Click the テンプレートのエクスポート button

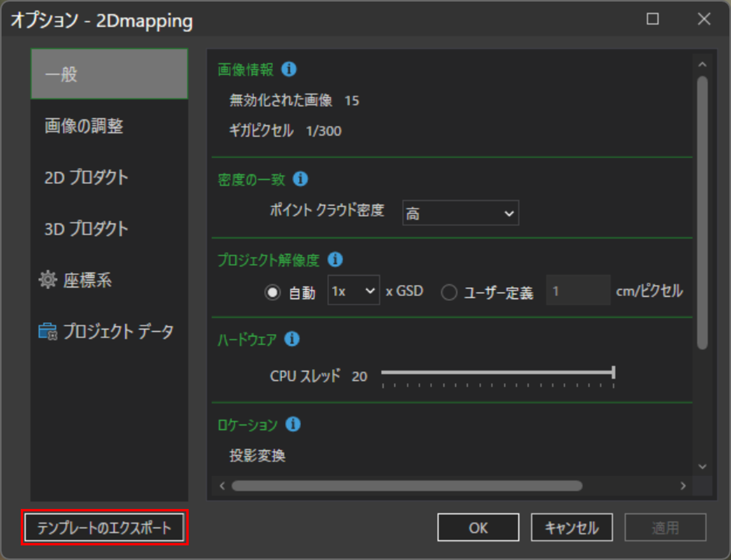pyautogui.click(x=104, y=528)
